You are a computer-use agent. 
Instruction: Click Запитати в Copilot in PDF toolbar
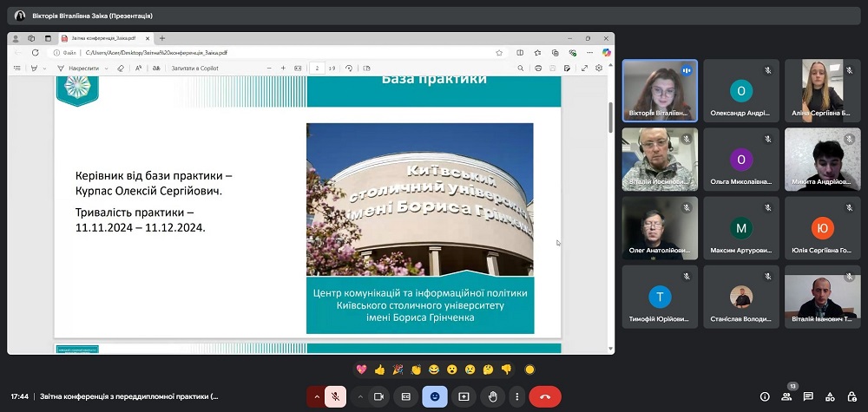(195, 68)
